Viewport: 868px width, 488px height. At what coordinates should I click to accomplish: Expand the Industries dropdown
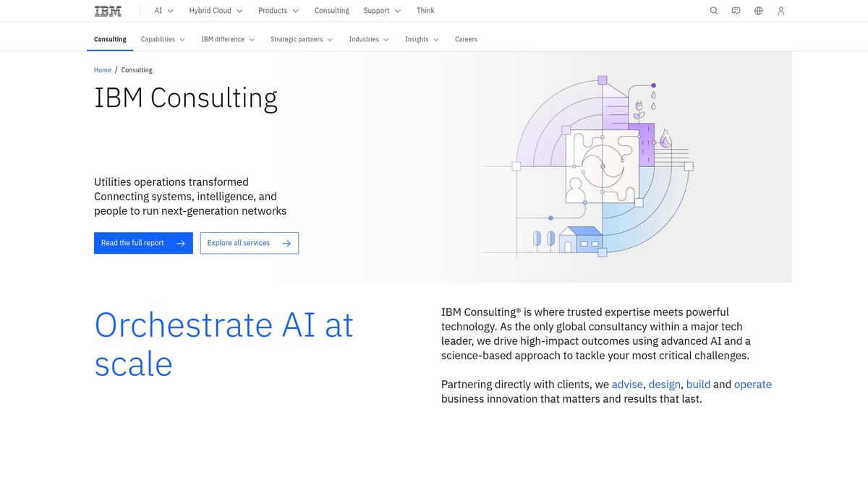(x=369, y=39)
